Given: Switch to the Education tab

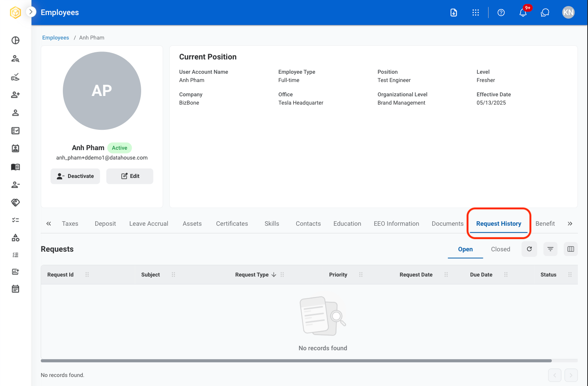Looking at the screenshot, I should click(x=347, y=223).
